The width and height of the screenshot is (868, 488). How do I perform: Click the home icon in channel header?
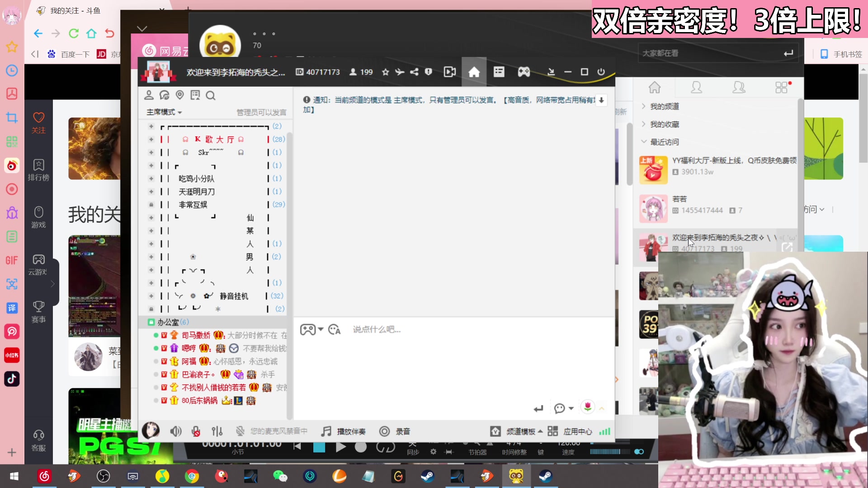pyautogui.click(x=474, y=71)
